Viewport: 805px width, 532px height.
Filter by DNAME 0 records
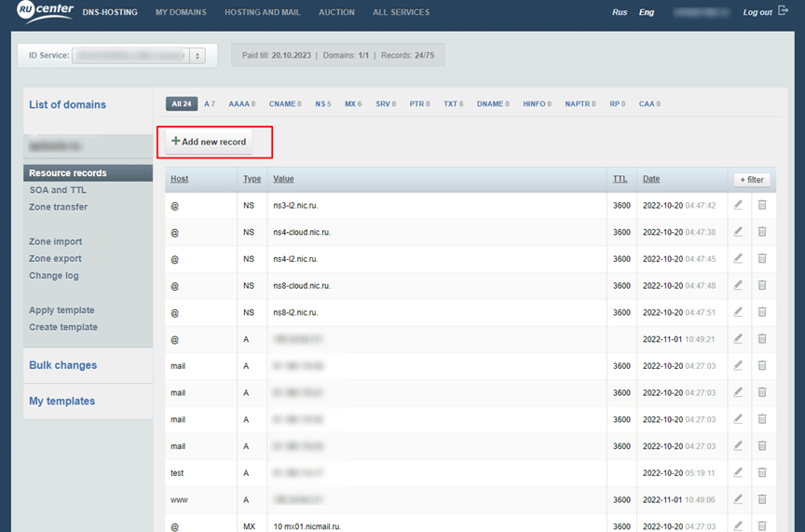[x=493, y=103]
